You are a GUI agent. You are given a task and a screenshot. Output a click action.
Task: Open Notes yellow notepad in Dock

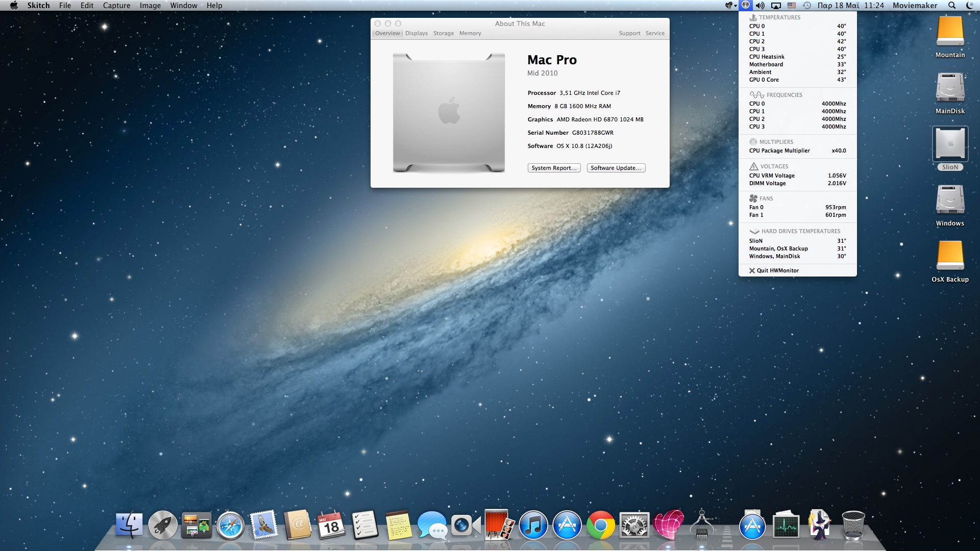point(399,525)
